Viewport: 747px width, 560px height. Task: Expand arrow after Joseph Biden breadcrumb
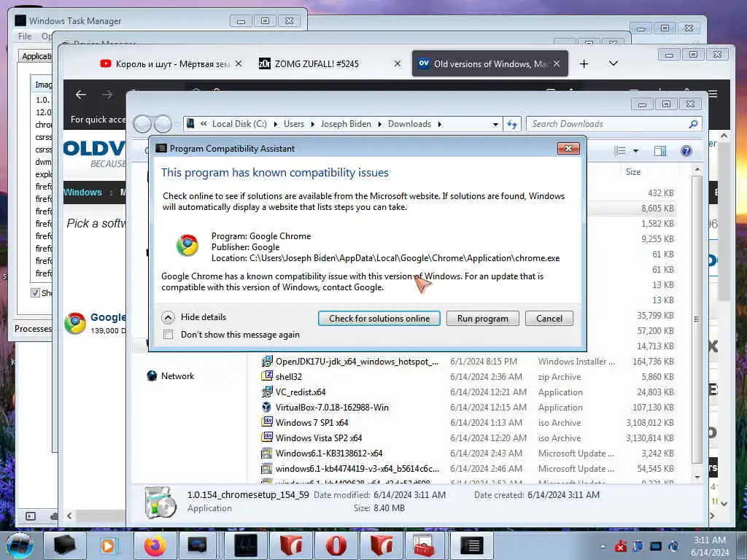(x=379, y=124)
